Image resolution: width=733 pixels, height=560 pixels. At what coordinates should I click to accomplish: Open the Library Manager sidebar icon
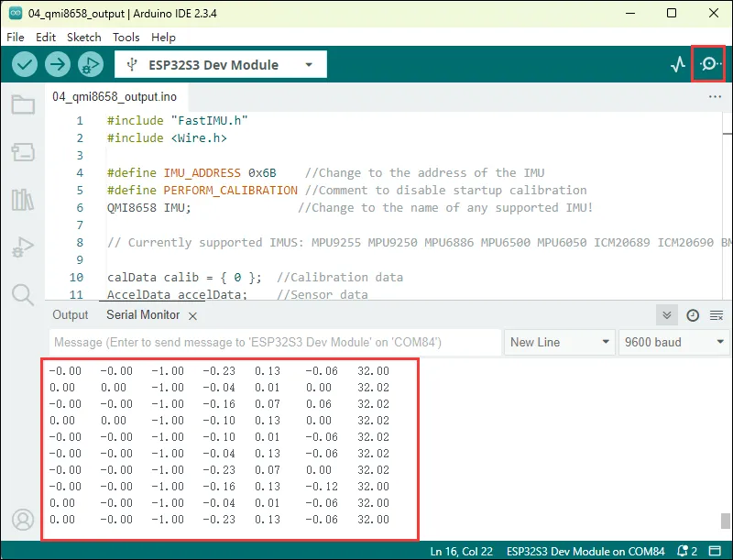[x=23, y=200]
